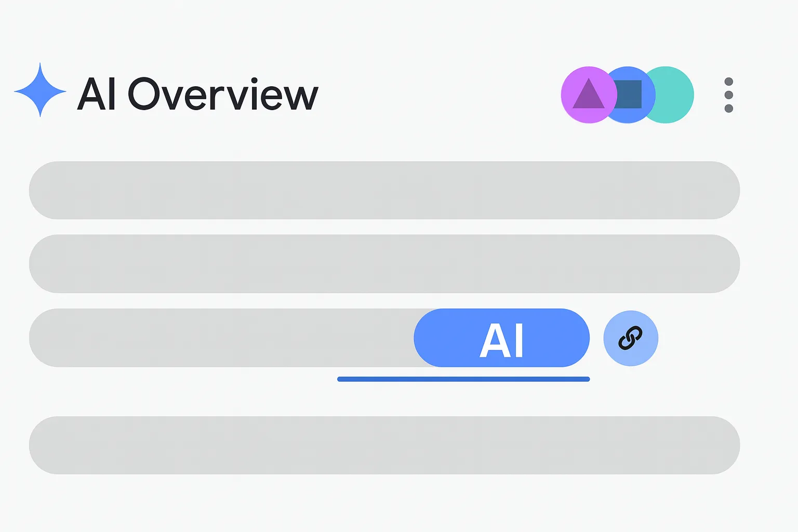798x532 pixels.
Task: Click the blue underline beneath the AI pill
Action: point(463,379)
